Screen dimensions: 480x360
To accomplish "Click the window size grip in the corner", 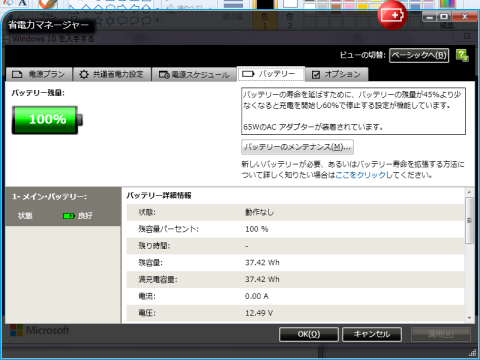I will tap(472, 352).
